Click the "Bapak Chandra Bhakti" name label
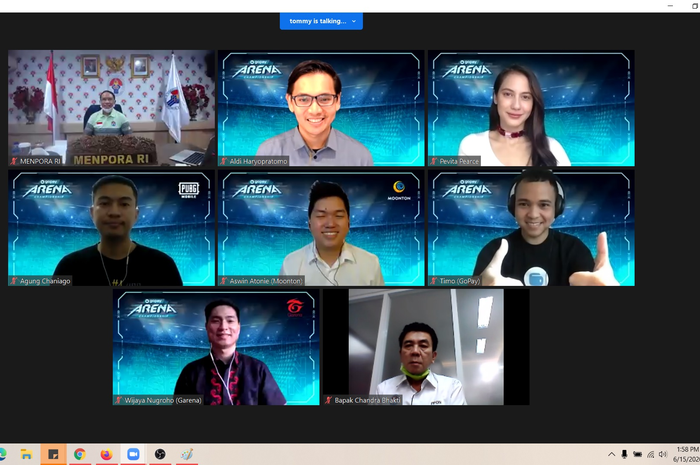The image size is (700, 465). [x=367, y=400]
